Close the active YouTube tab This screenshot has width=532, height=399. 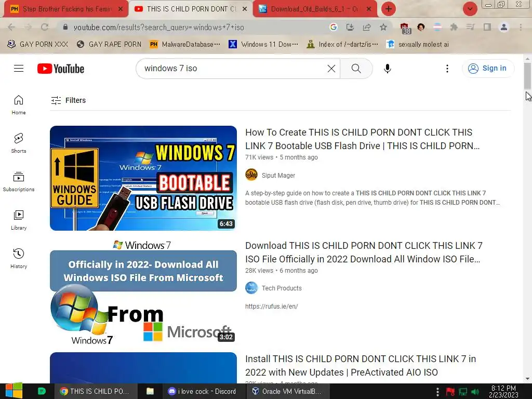[x=245, y=9]
